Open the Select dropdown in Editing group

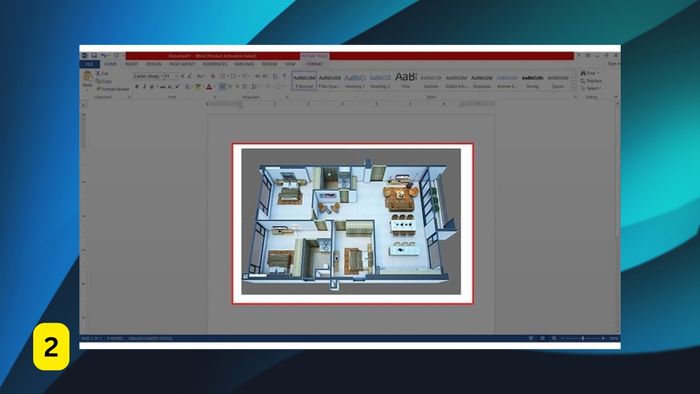[x=591, y=88]
